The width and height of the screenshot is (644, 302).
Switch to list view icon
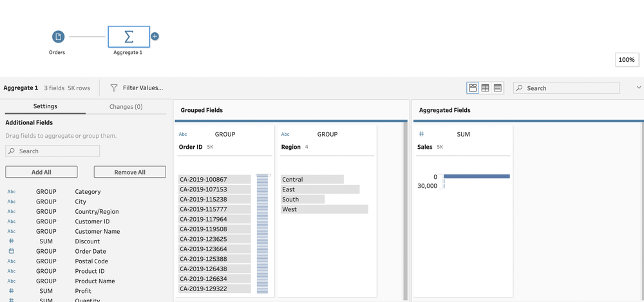pyautogui.click(x=498, y=88)
